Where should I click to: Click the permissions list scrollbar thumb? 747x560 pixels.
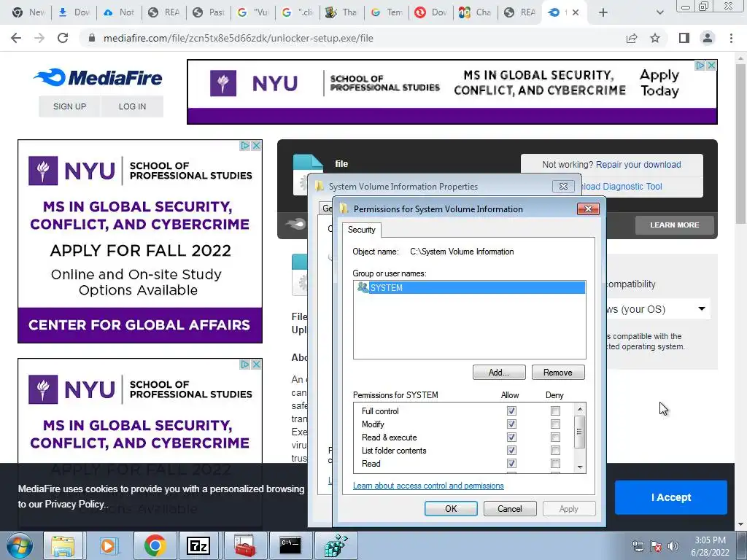580,432
